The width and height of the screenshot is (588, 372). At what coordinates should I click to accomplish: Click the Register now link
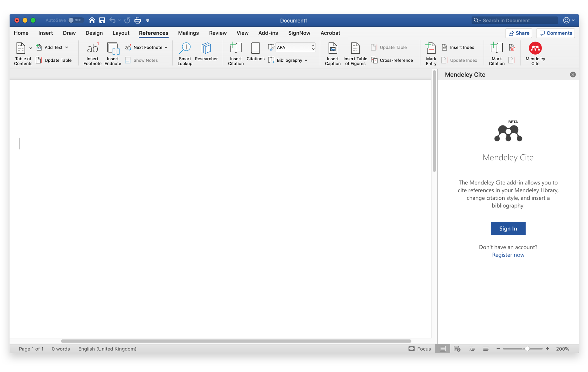(x=508, y=255)
